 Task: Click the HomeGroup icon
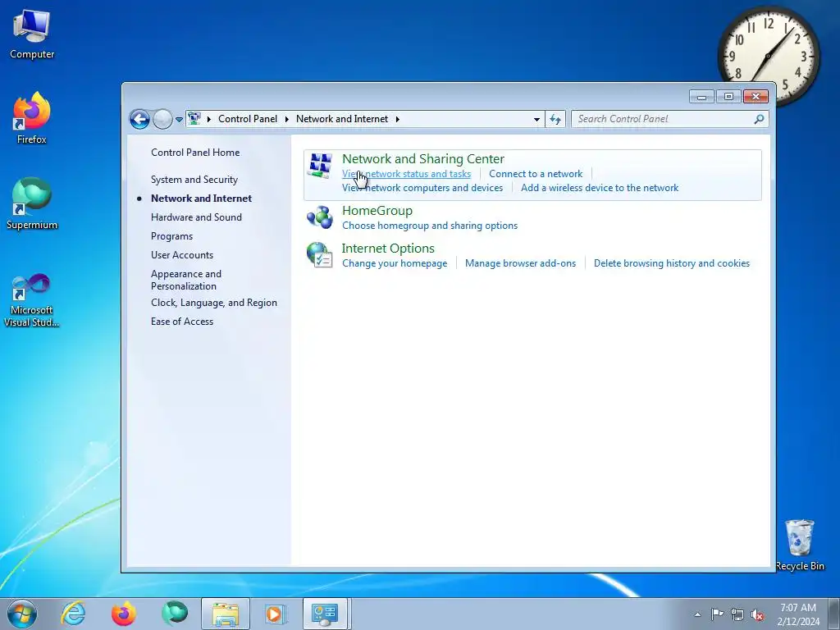point(320,217)
